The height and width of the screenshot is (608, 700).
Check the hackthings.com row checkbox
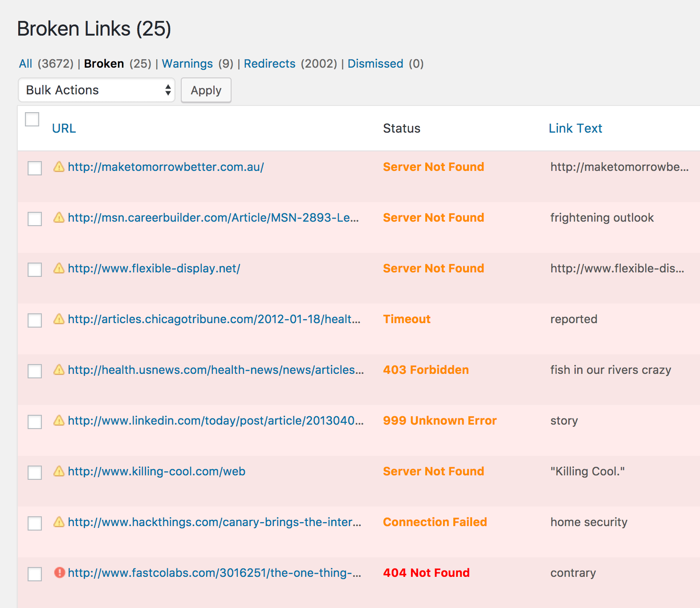click(x=35, y=523)
